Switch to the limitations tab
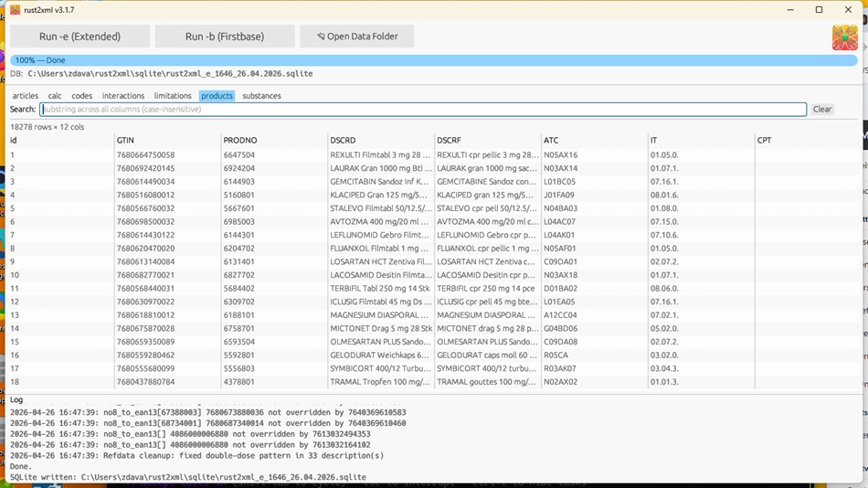 click(173, 96)
